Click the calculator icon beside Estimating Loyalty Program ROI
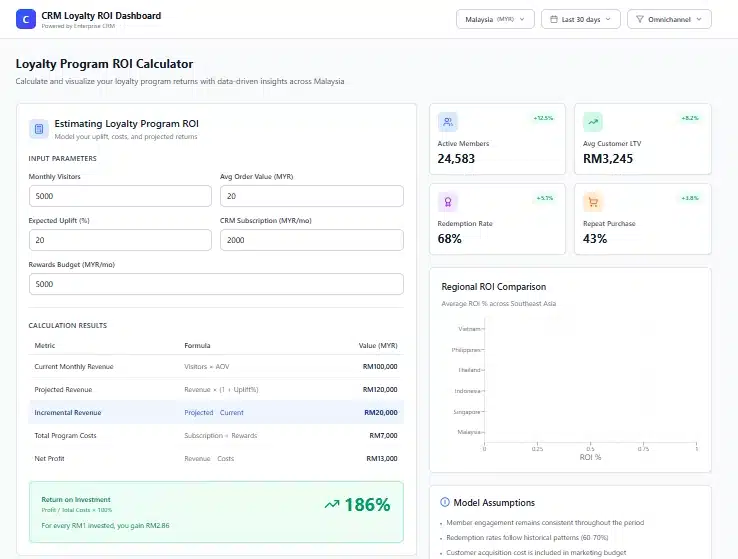This screenshot has width=738, height=559. pyautogui.click(x=38, y=129)
